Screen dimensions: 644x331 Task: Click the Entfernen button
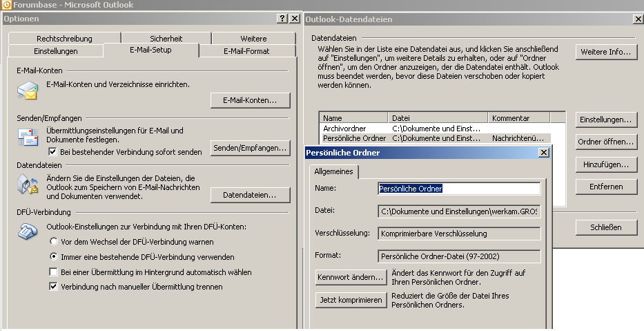pos(606,187)
